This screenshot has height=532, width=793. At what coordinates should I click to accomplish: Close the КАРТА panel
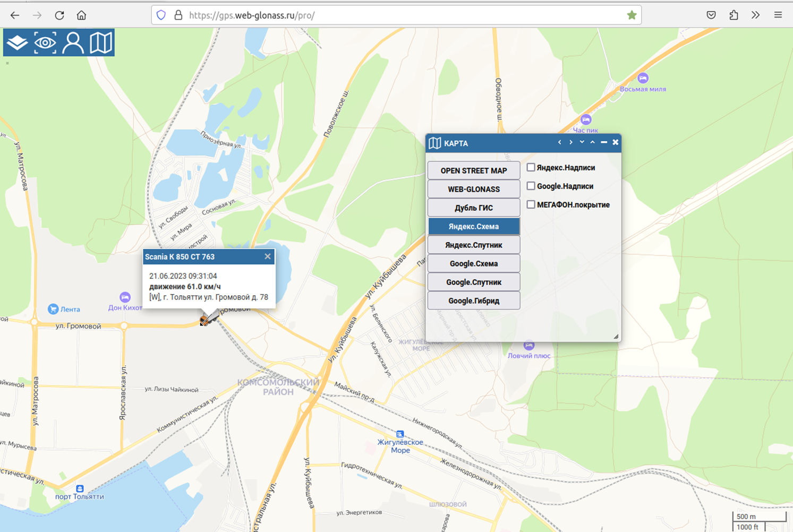615,142
